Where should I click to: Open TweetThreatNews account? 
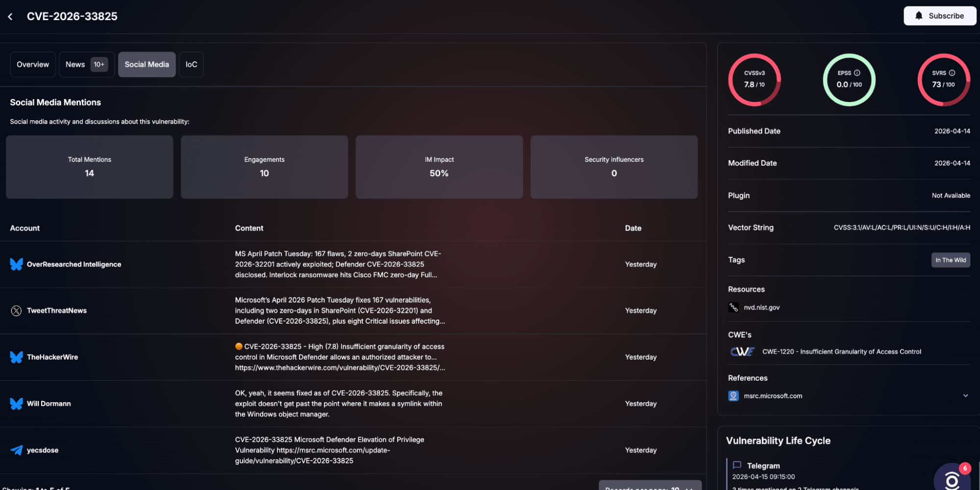(x=57, y=311)
